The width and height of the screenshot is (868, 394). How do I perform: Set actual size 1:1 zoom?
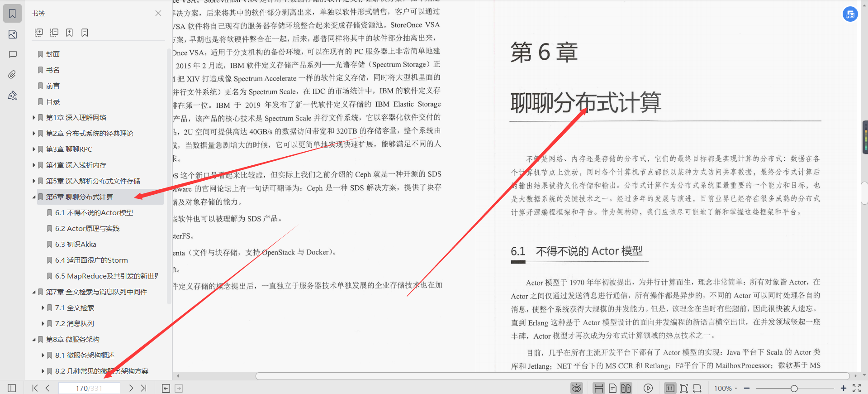[670, 388]
